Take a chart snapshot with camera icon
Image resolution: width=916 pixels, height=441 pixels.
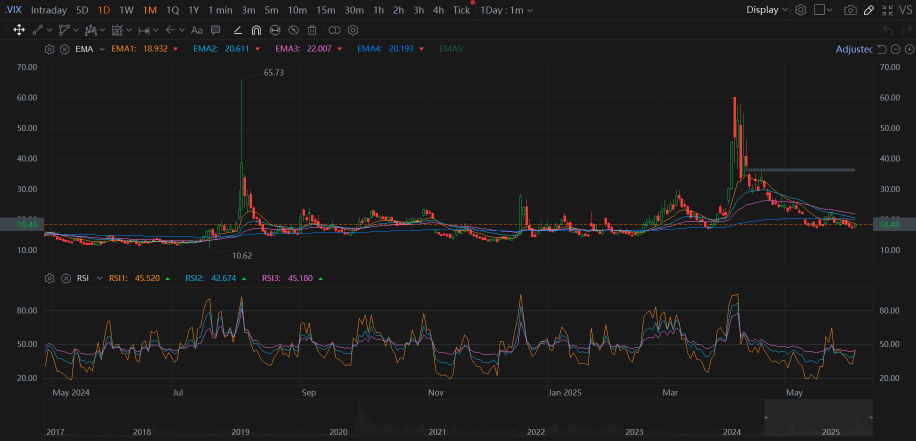pyautogui.click(x=851, y=10)
